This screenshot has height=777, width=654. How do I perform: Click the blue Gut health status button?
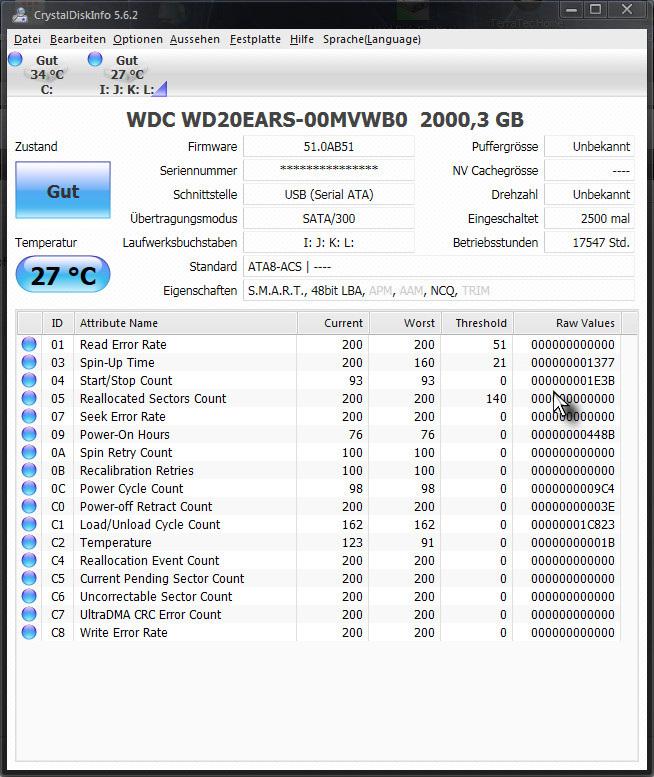click(63, 190)
